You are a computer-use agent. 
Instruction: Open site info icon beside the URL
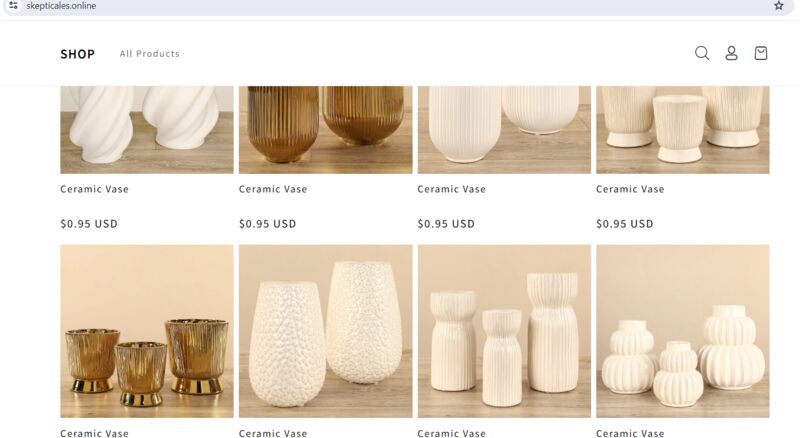[x=13, y=6]
